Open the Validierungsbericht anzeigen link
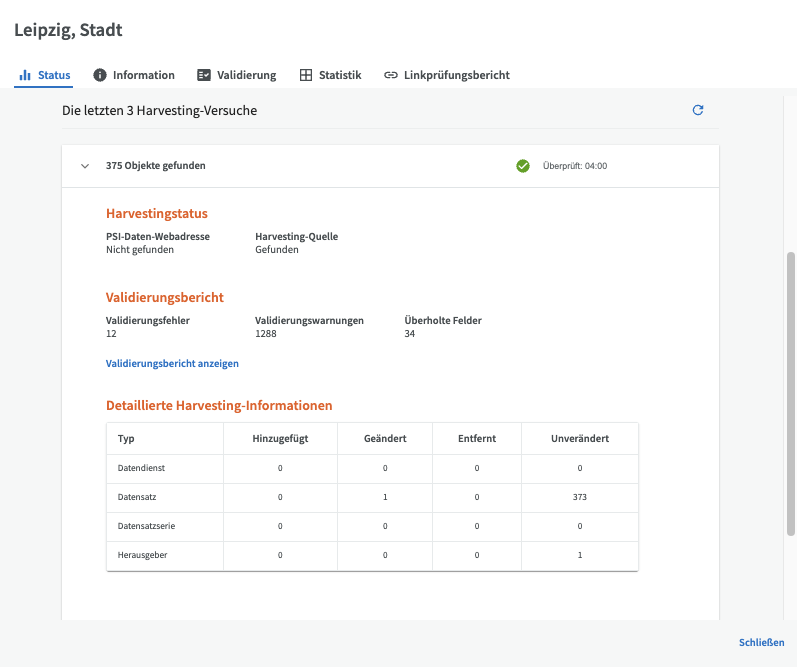 [x=172, y=364]
